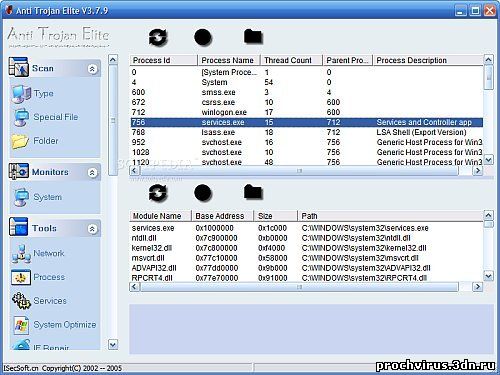
Task: Open the Network tool icon
Action: 21,254
